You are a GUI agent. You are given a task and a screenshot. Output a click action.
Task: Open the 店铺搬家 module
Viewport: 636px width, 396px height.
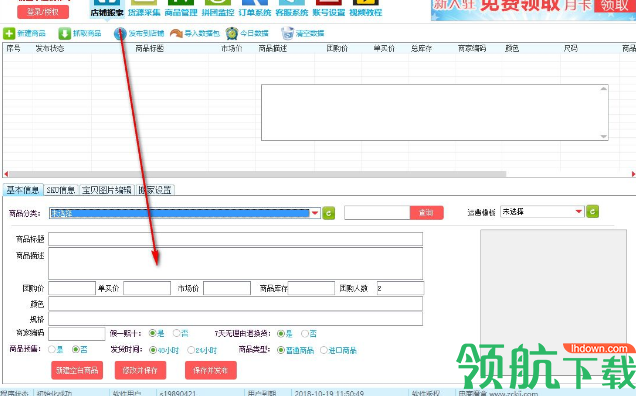[x=107, y=9]
